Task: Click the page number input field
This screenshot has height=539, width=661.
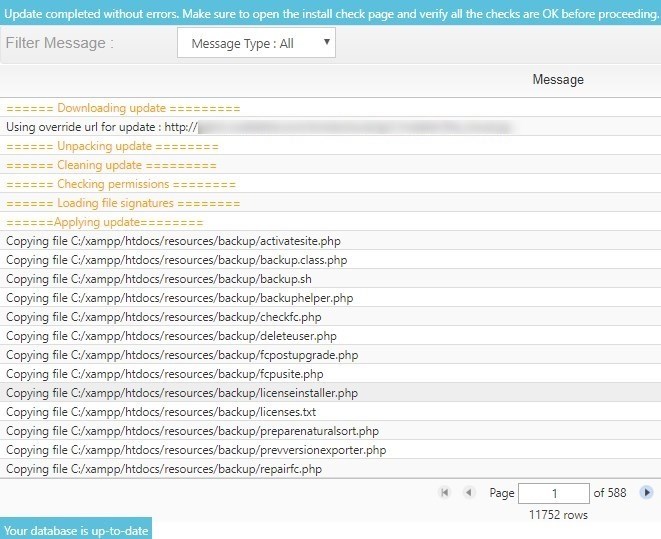Action: (554, 493)
